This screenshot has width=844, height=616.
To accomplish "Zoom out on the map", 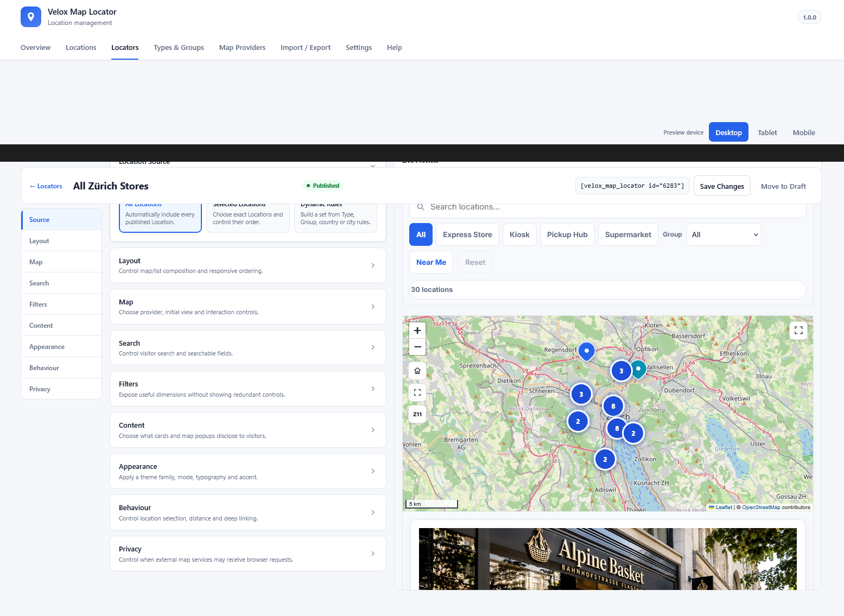I will [417, 347].
